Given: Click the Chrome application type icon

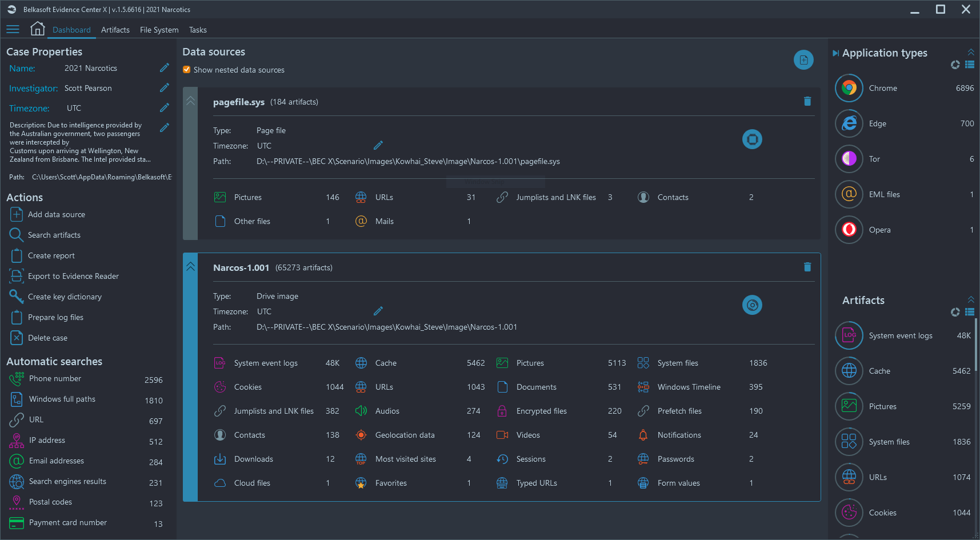Looking at the screenshot, I should 849,88.
